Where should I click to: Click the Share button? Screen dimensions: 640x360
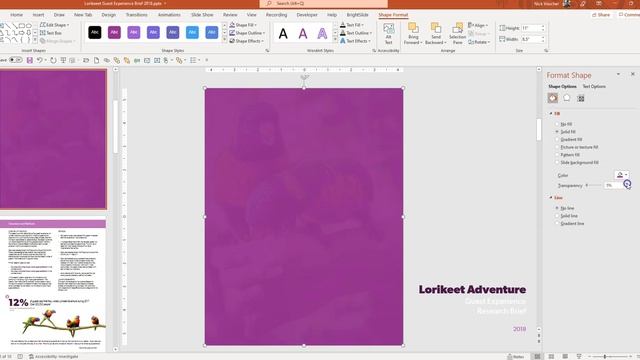(601, 15)
